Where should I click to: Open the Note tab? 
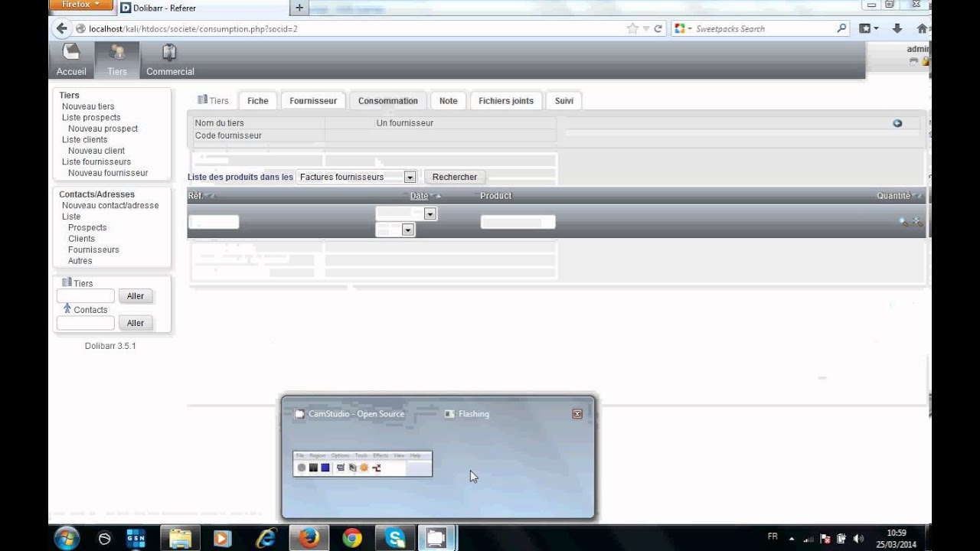tap(449, 100)
